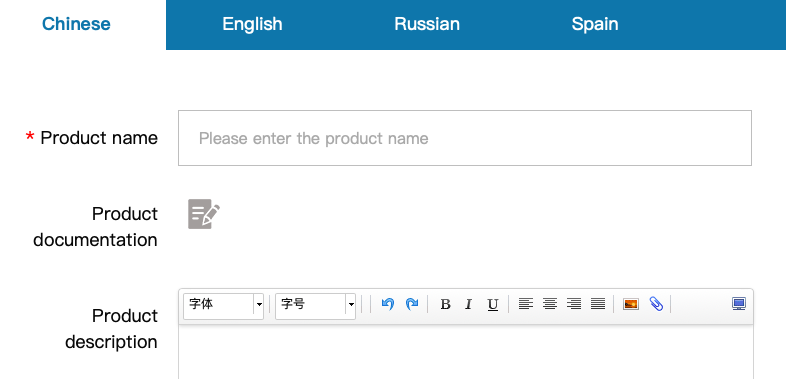Select the Chinese language tab
The height and width of the screenshot is (379, 786).
pos(76,24)
